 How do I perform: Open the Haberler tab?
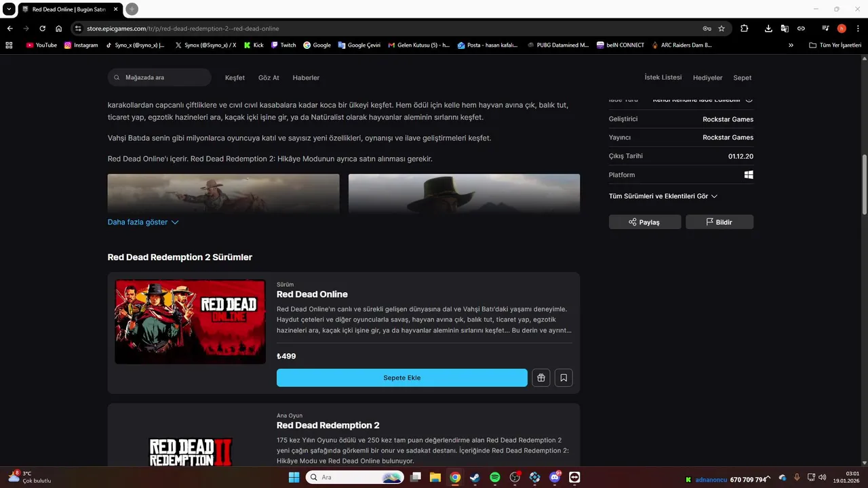tap(306, 77)
